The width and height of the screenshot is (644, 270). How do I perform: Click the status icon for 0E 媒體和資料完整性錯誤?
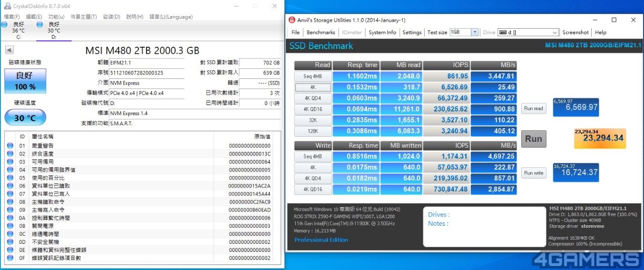click(11, 250)
